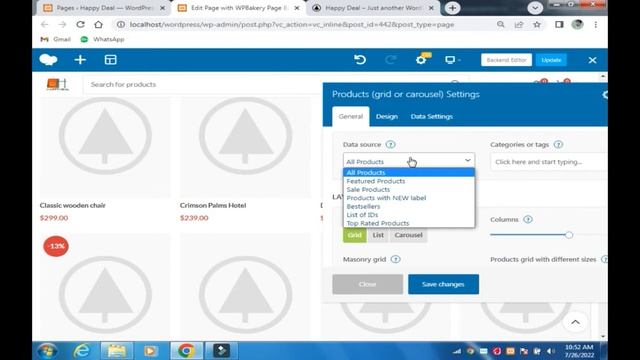Reload the page in Chrome

pos(80,24)
